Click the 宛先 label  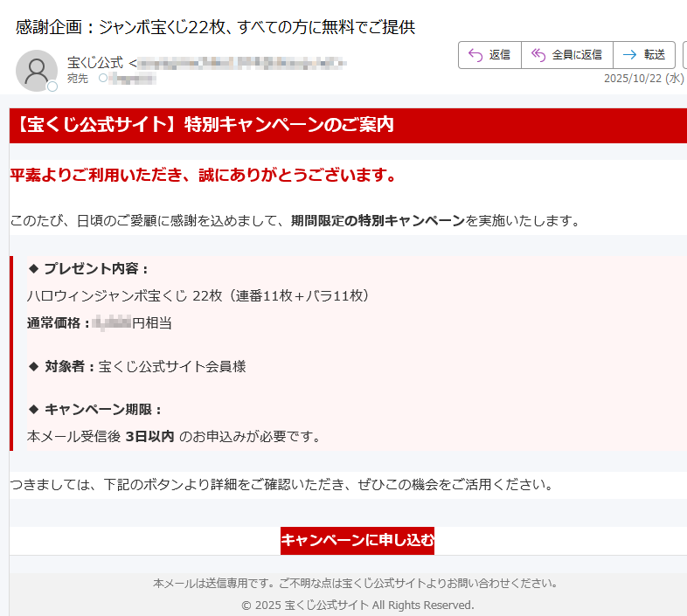pos(78,79)
